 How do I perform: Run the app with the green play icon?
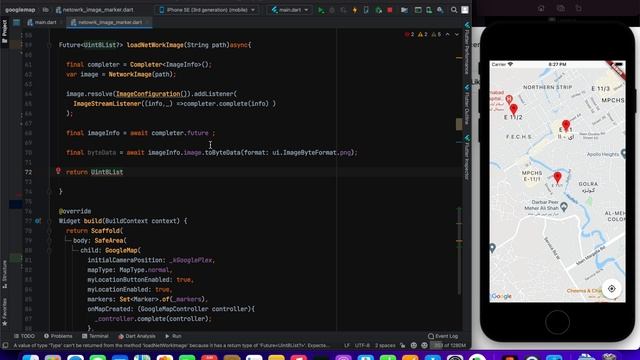click(321, 10)
